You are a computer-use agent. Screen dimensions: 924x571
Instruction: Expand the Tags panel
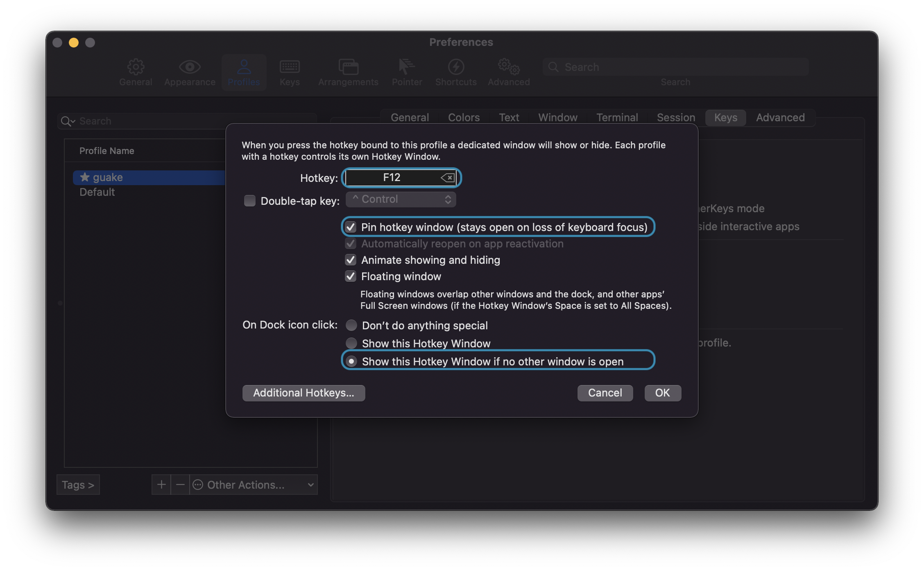click(78, 485)
